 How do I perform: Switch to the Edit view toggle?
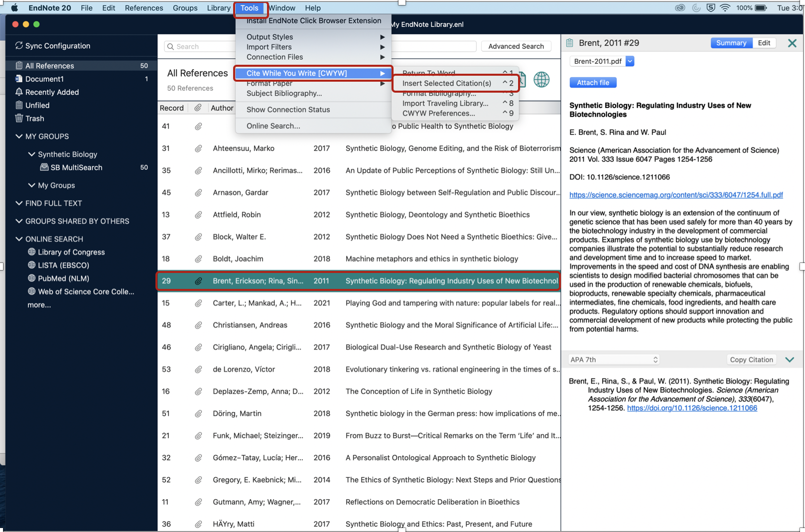764,43
